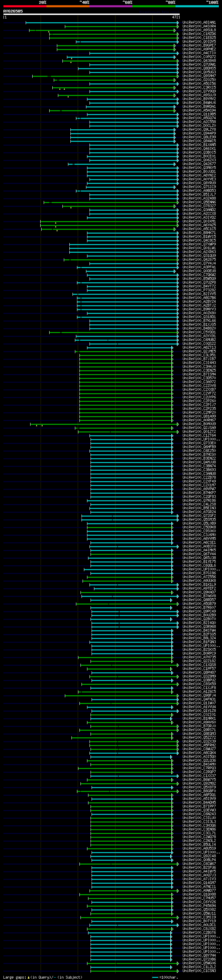Click the 'Large gaps:' legend text
222x980 pixels.
pos(15,977)
